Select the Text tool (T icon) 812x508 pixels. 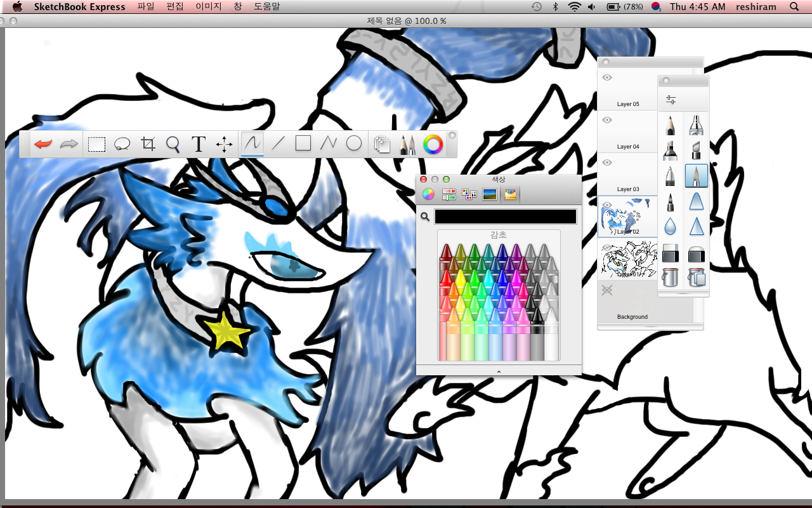(199, 144)
